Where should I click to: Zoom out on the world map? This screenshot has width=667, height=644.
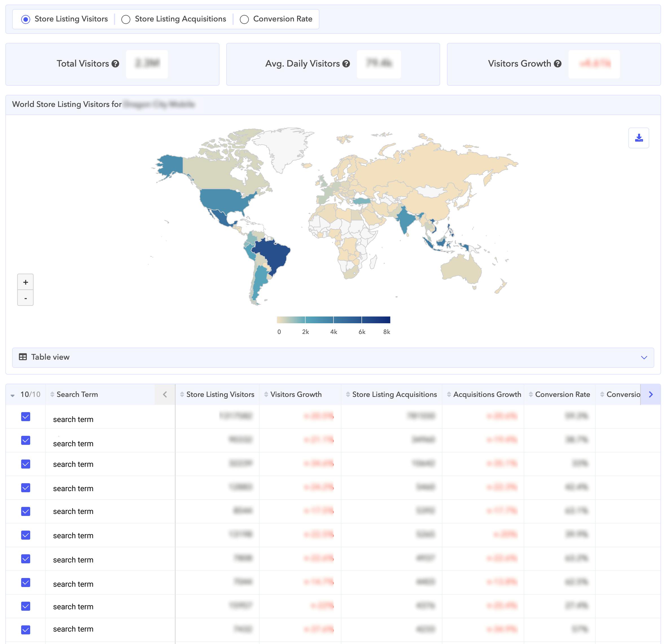[25, 298]
